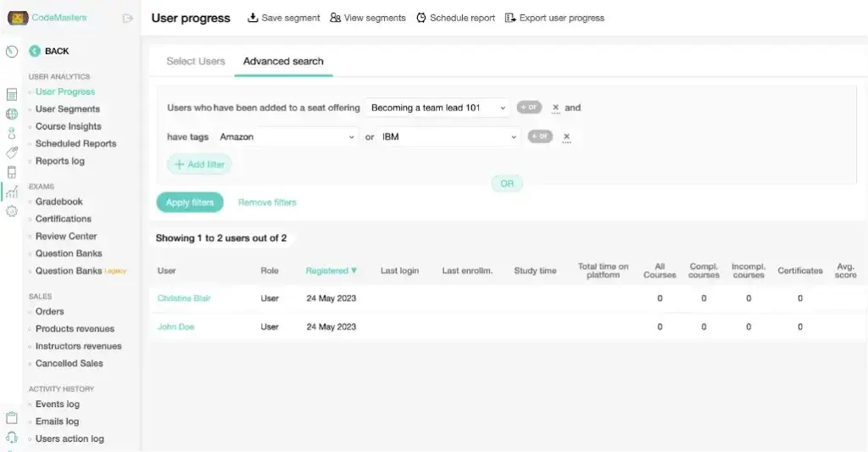This screenshot has width=868, height=452.
Task: Open Cancelled Sales in the sidebar
Action: coord(70,363)
